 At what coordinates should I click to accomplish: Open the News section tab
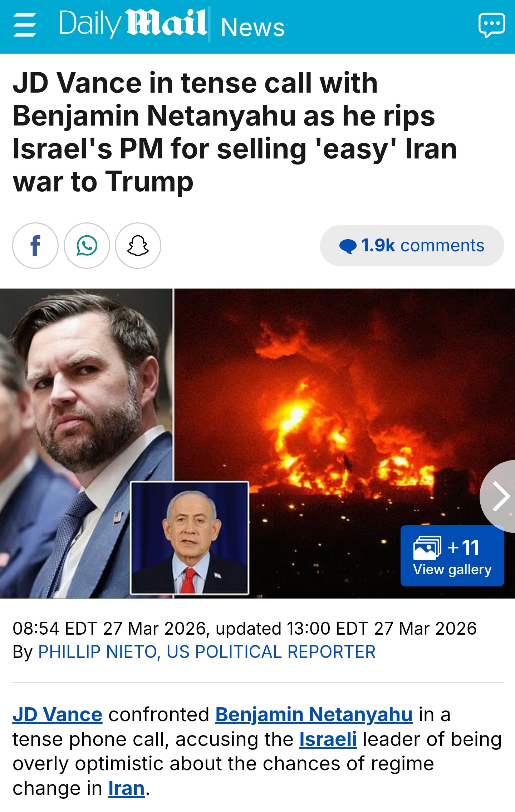point(252,27)
